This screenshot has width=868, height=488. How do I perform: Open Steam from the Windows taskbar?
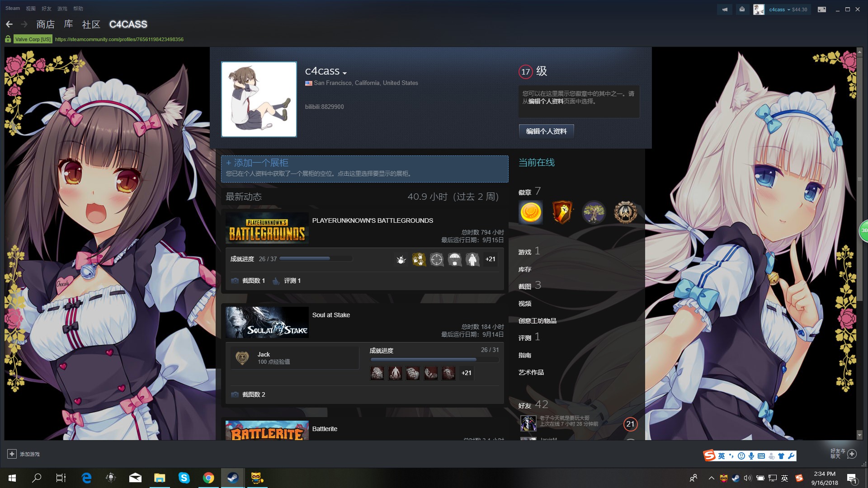click(233, 478)
